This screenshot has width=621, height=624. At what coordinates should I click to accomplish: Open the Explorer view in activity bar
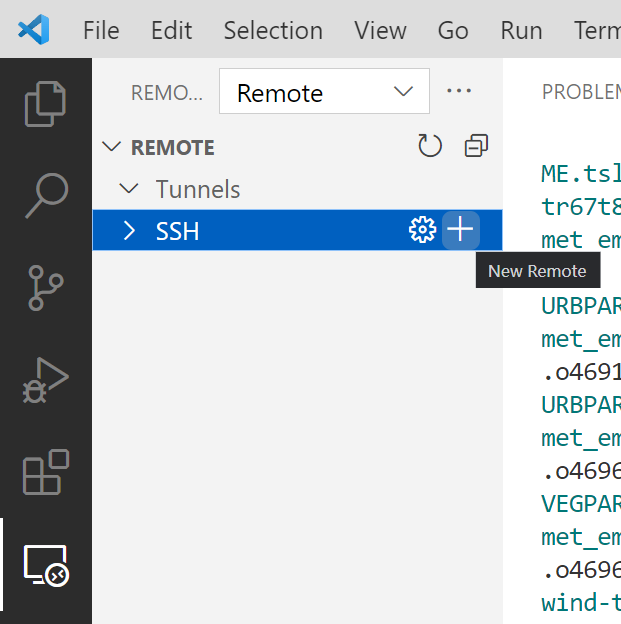point(45,104)
